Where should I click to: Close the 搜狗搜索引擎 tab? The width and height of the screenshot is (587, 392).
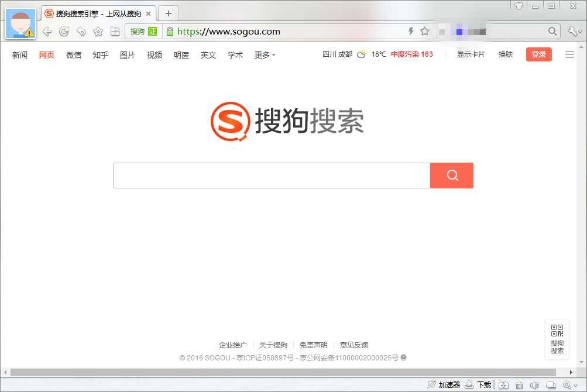(x=148, y=14)
